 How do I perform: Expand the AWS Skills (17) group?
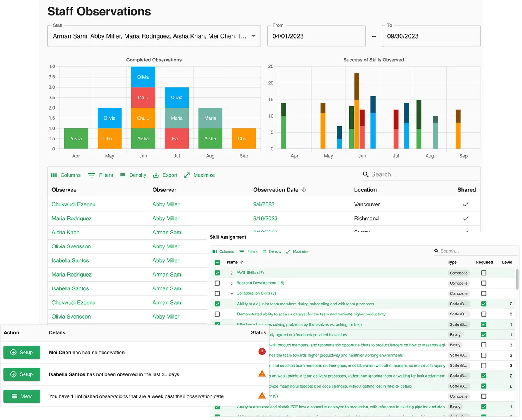tap(232, 273)
